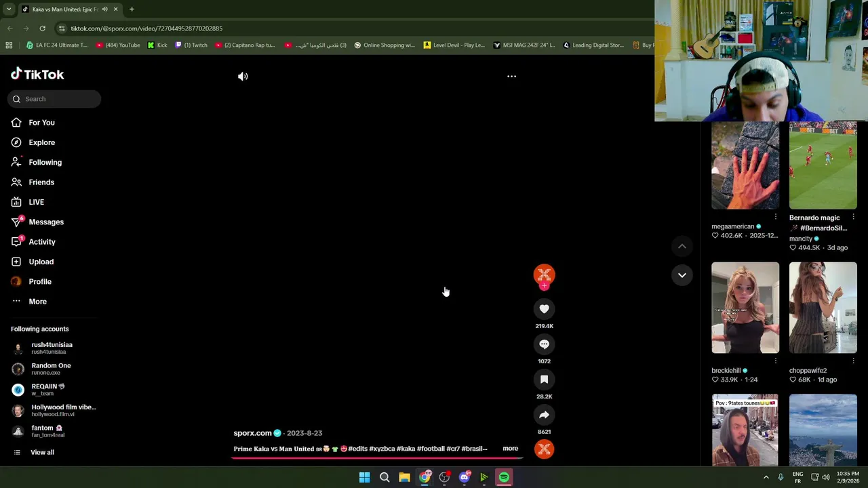Go back in browser history

pyautogui.click(x=9, y=28)
